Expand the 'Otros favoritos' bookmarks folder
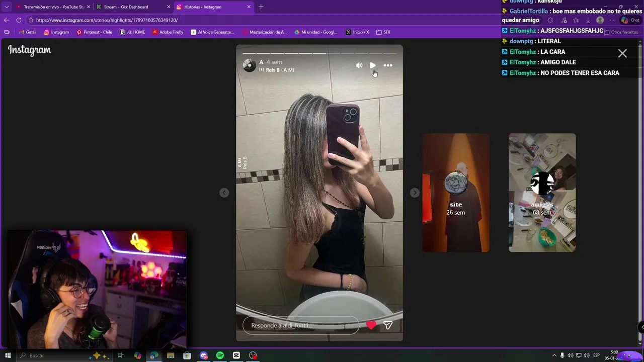 tap(621, 32)
